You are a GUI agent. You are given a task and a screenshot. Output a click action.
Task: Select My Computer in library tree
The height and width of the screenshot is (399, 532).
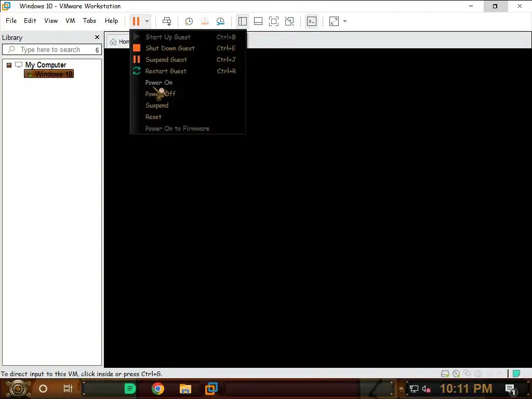46,65
